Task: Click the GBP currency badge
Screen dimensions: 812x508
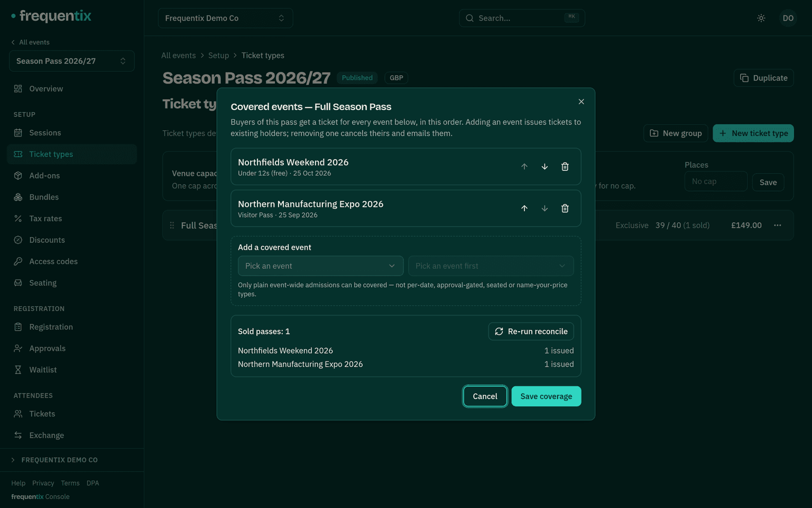Action: pyautogui.click(x=396, y=78)
